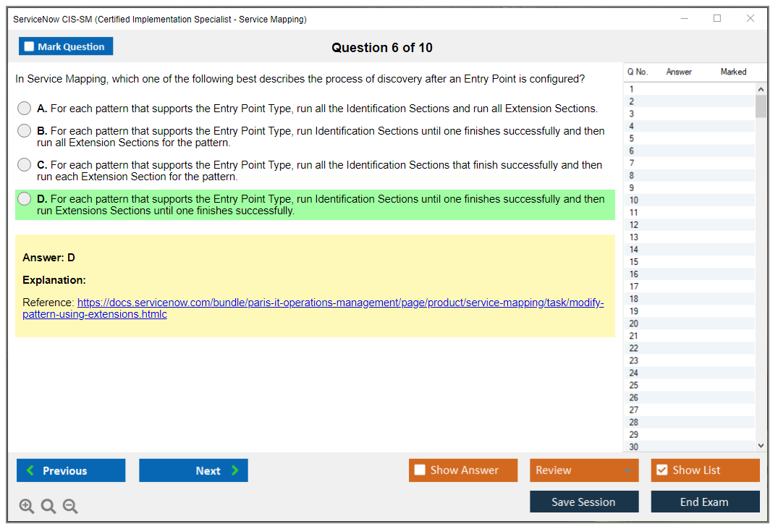The height and width of the screenshot is (532, 778).
Task: Open the Review dropdown menu
Action: coord(583,470)
